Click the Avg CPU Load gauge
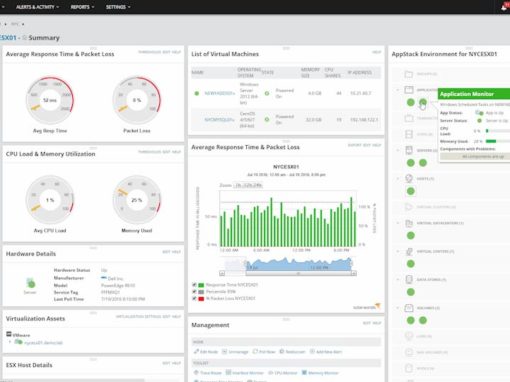Screen dimensions: 510x382 point(50,200)
